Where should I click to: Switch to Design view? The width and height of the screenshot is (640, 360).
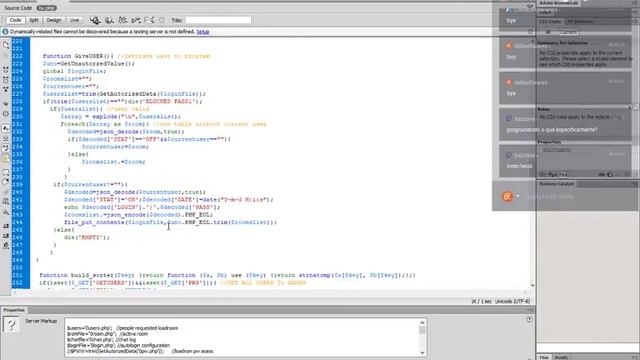click(53, 20)
